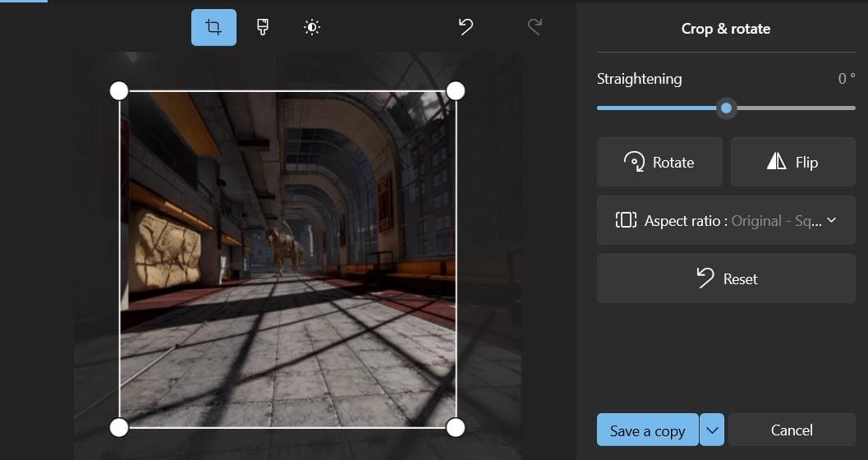The image size is (868, 460).
Task: Select the Crop tool in the toolbar
Action: click(x=214, y=28)
